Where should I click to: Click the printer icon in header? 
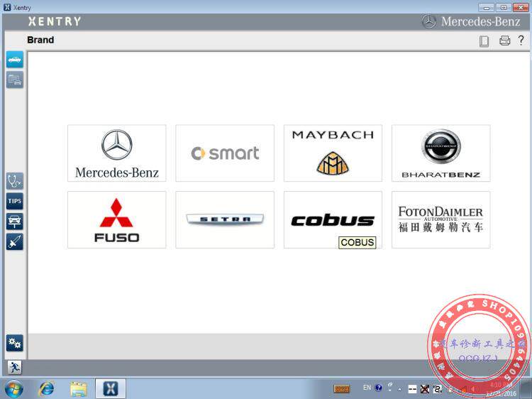tap(504, 40)
